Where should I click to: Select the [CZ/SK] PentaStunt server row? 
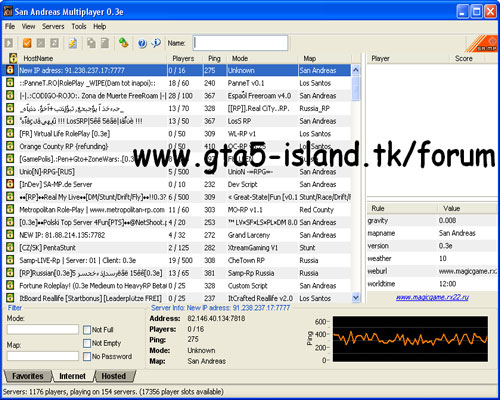[177, 247]
